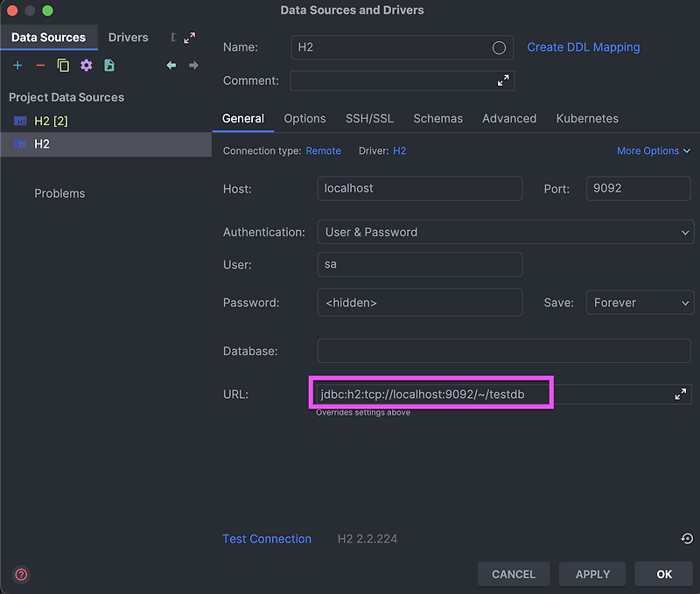Screen dimensions: 700x594
Task: Open the help question mark icon
Action: [21, 575]
